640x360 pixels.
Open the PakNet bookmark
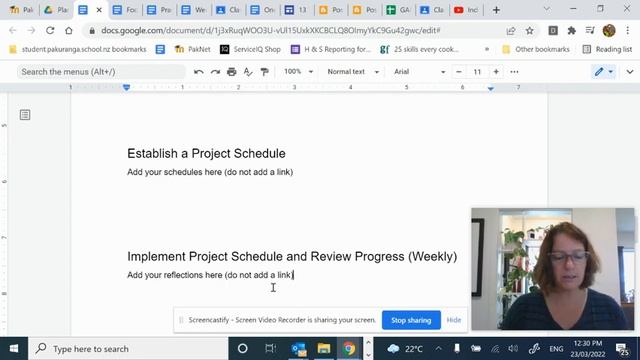tap(192, 49)
